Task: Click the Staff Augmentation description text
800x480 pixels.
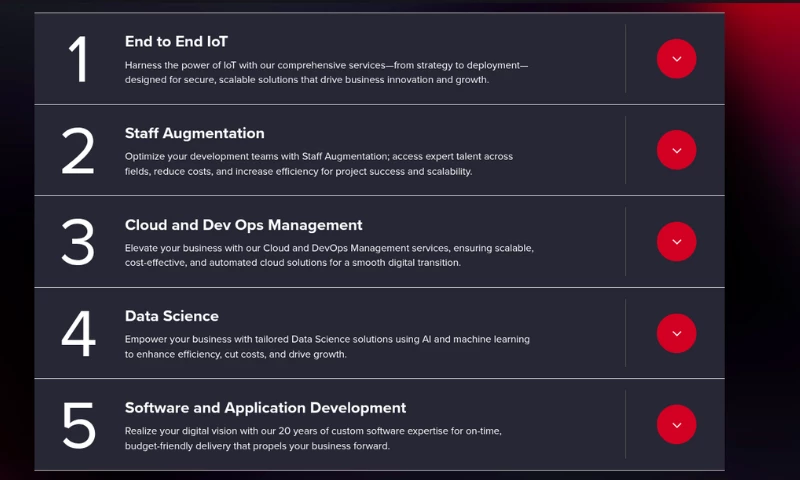Action: pos(318,163)
